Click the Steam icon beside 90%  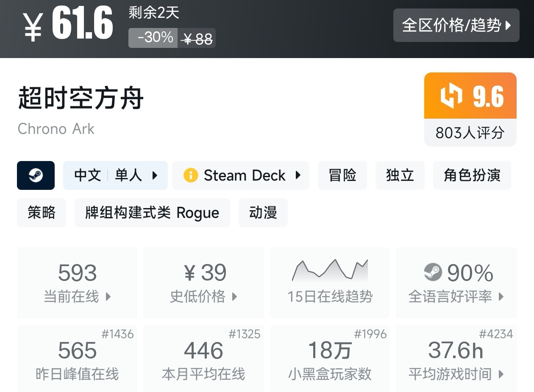tap(433, 272)
